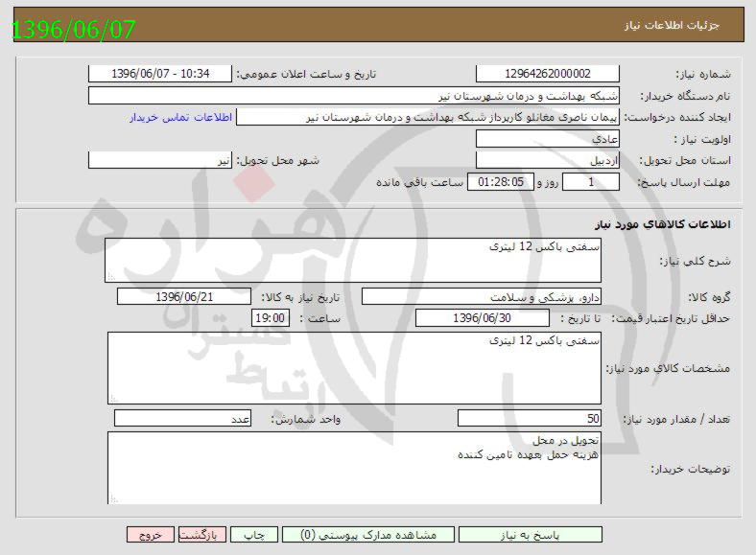Click the days remaining field showing 1
This screenshot has height=555, width=756.
[591, 182]
